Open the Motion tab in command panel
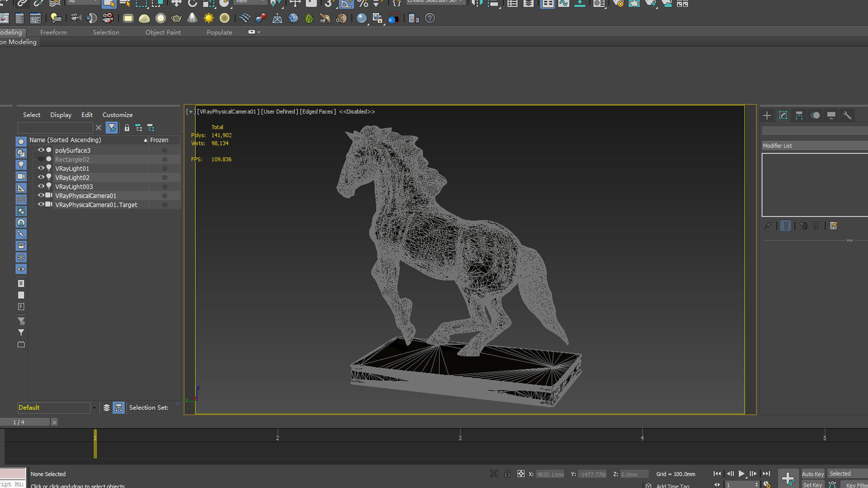 (x=815, y=116)
